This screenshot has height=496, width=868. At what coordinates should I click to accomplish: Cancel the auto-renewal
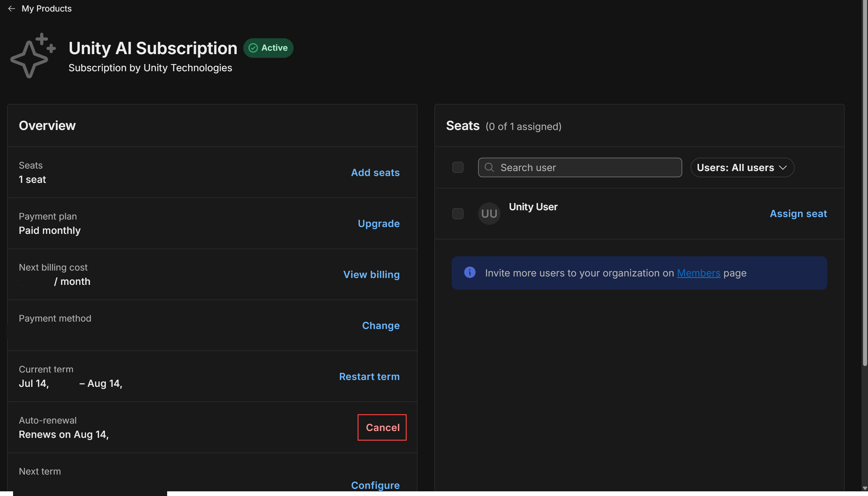point(382,428)
